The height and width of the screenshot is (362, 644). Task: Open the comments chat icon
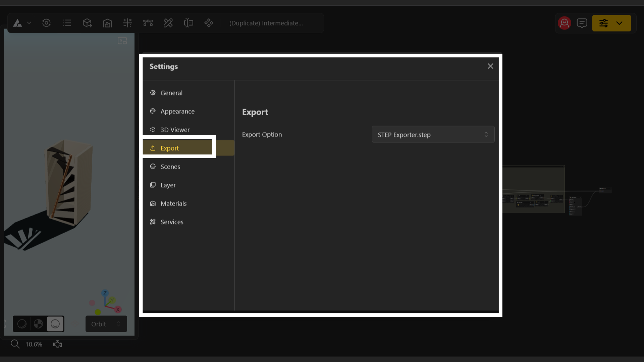[582, 23]
